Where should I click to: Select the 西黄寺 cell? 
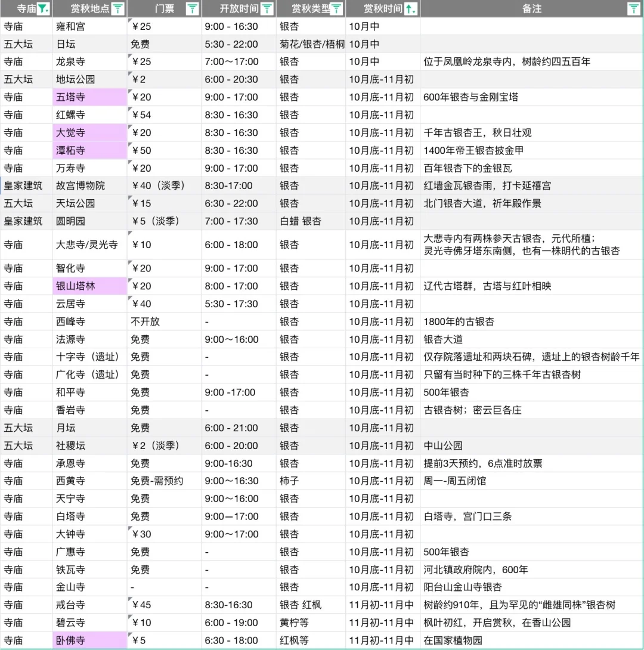[x=89, y=481]
